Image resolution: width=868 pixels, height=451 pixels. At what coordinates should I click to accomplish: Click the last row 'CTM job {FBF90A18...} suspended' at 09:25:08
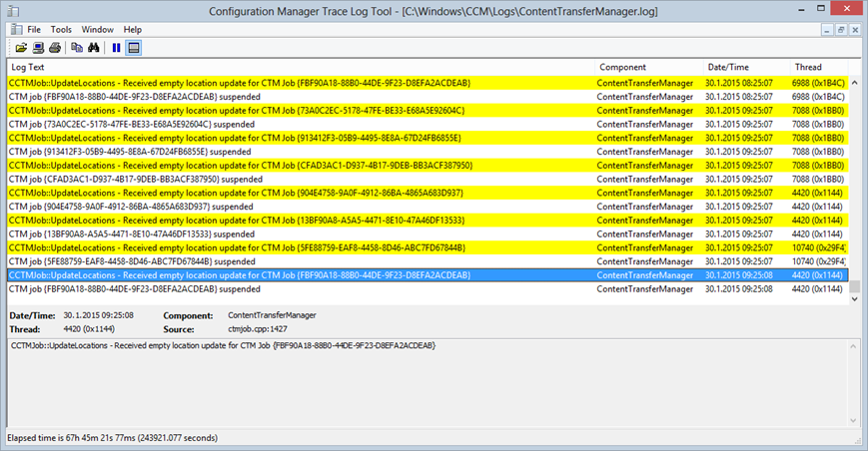(x=428, y=289)
